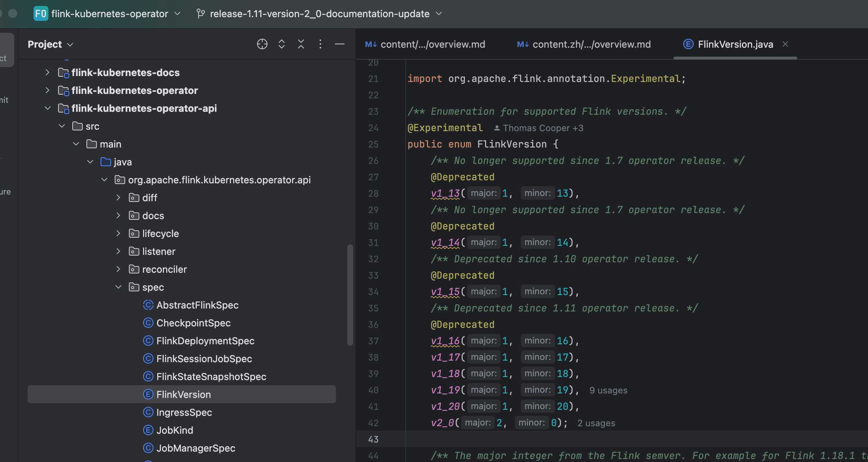Hide the Project tool window with minus icon
This screenshot has width=868, height=462.
(339, 44)
